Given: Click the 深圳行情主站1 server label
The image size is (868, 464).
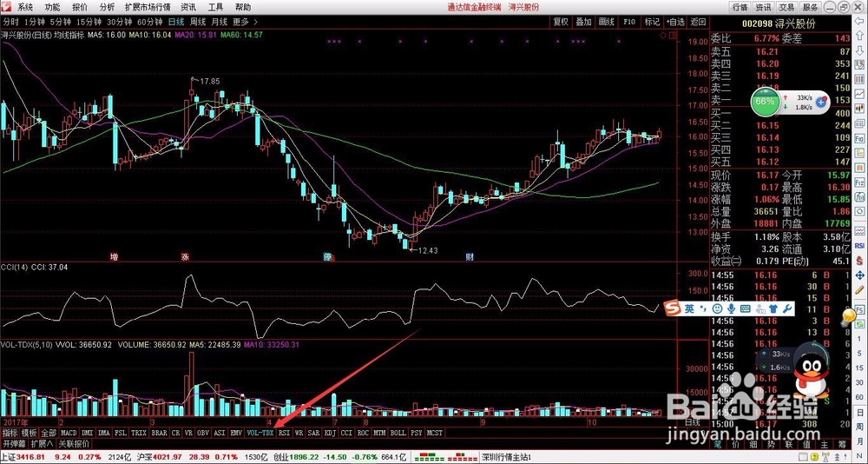Looking at the screenshot, I should 507,457.
